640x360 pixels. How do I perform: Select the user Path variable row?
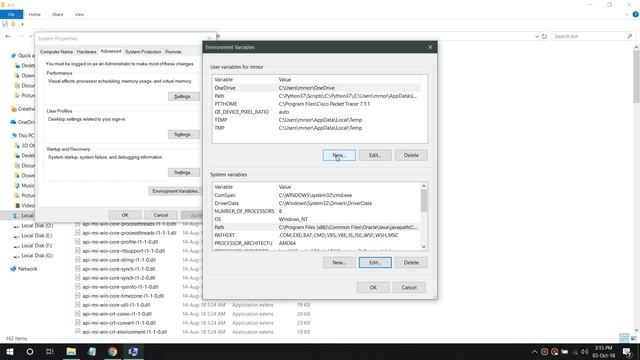(316, 96)
